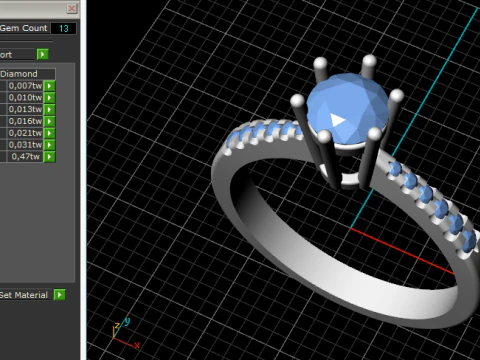Click the green arrow next to 0,010tw
Viewport: 480px width, 360px height.
(49, 98)
